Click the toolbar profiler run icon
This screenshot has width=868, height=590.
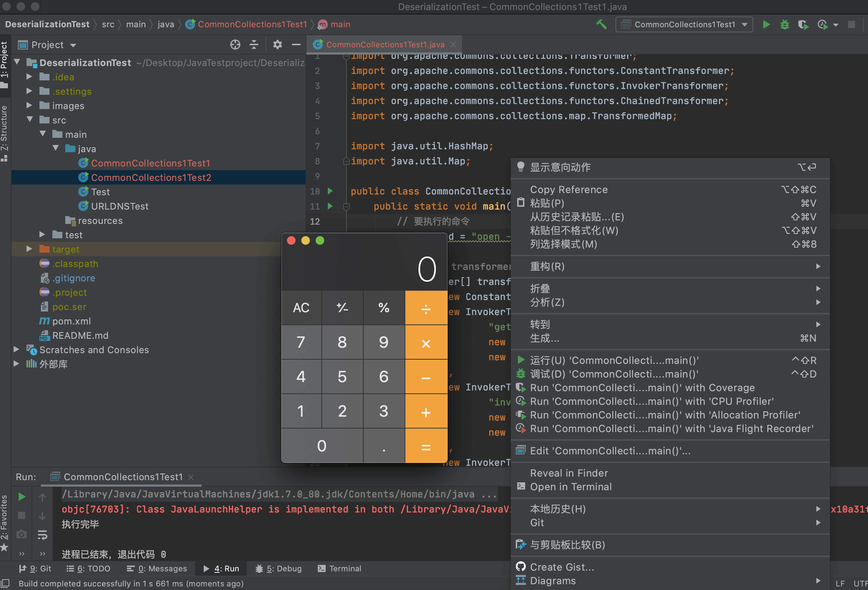click(x=822, y=25)
